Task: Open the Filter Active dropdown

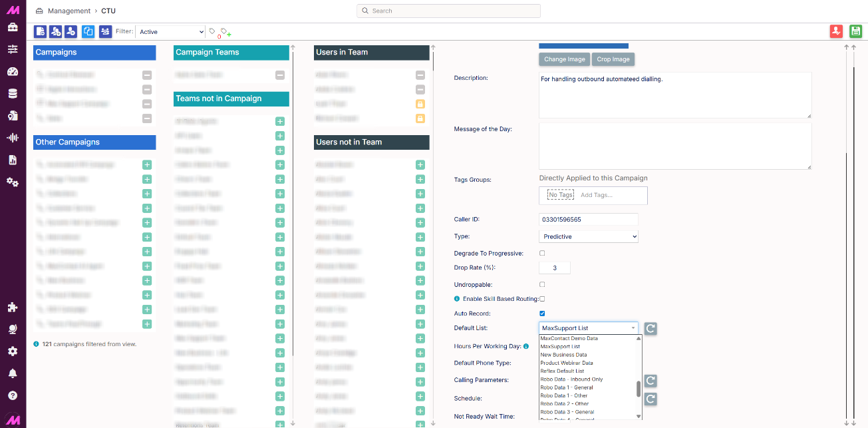Action: (x=171, y=32)
